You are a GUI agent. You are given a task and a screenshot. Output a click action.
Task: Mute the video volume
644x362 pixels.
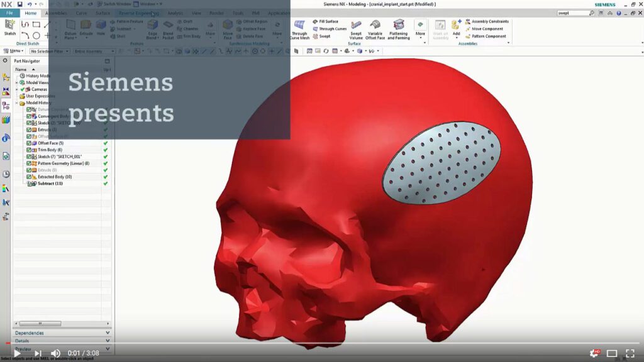(x=55, y=353)
